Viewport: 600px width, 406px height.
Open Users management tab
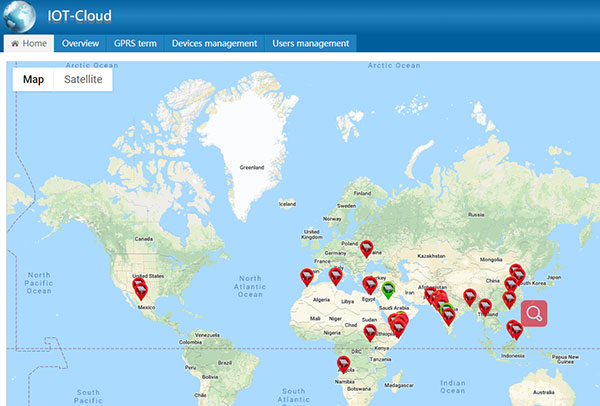tap(310, 44)
